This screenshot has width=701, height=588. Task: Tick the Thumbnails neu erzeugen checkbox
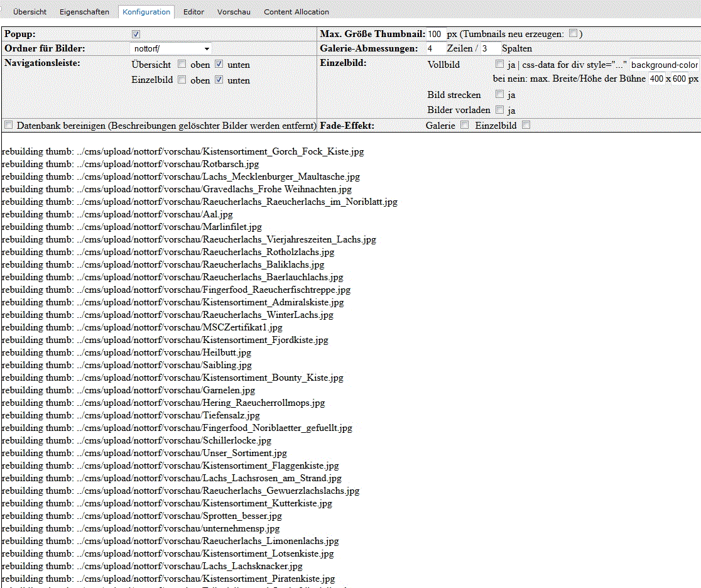click(573, 34)
